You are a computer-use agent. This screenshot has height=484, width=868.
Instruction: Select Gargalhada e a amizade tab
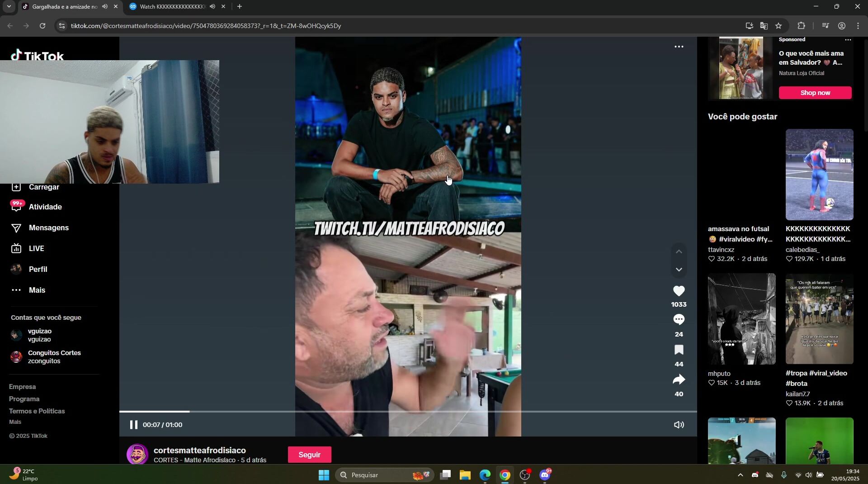(65, 6)
